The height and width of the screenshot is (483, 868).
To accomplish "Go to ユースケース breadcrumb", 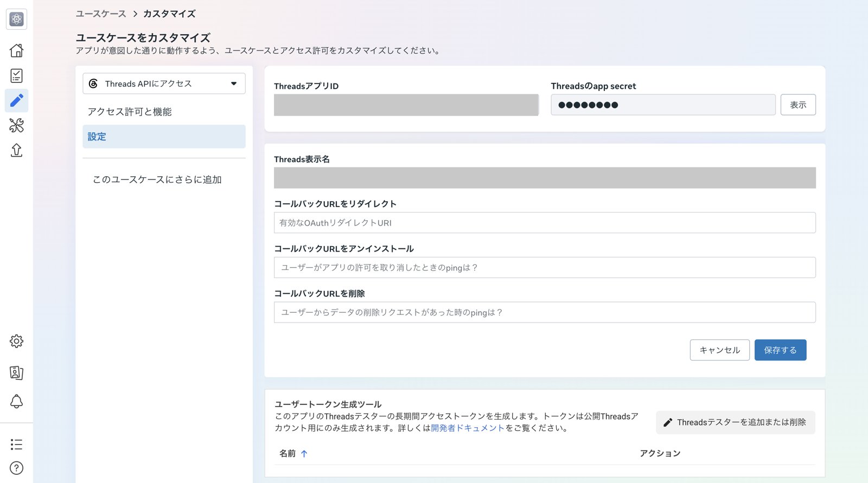I will (101, 14).
